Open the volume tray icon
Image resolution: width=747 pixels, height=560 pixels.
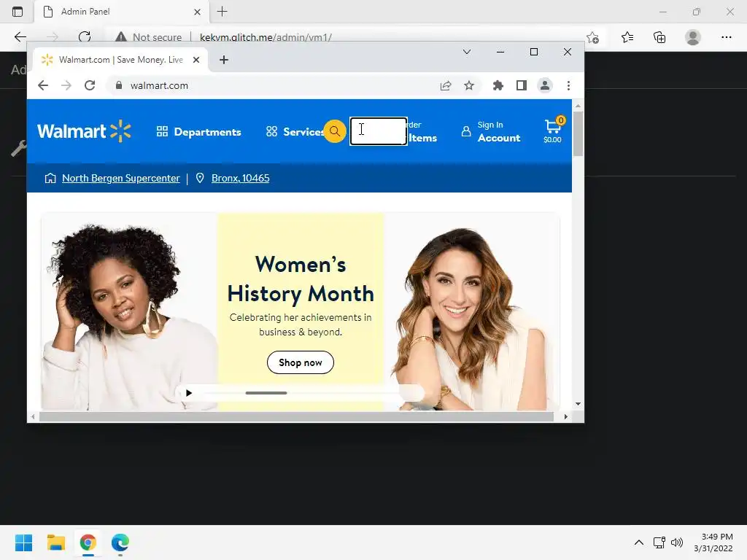tap(676, 542)
